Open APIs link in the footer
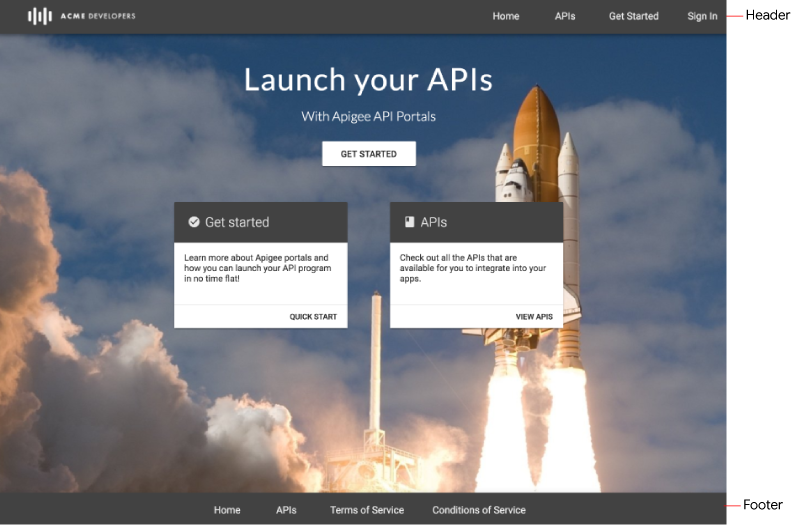Screen dimensions: 800x526 tap(286, 510)
